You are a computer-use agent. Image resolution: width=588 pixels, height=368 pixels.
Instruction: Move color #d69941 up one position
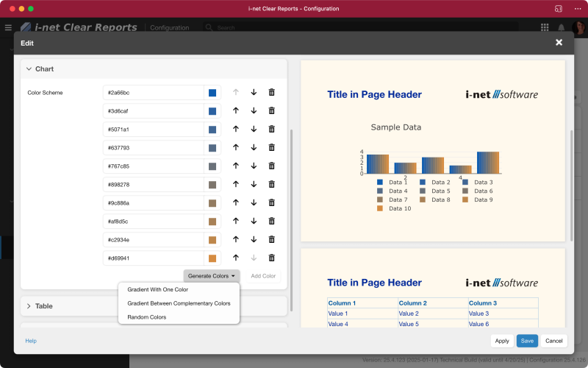(236, 258)
